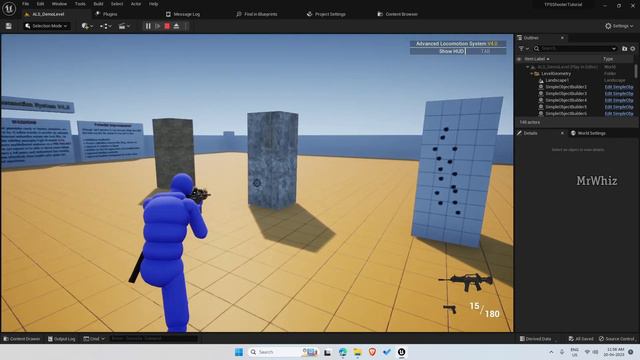Screen dimensions: 640x360
Task: Close the Details panel tab
Action: (562, 133)
